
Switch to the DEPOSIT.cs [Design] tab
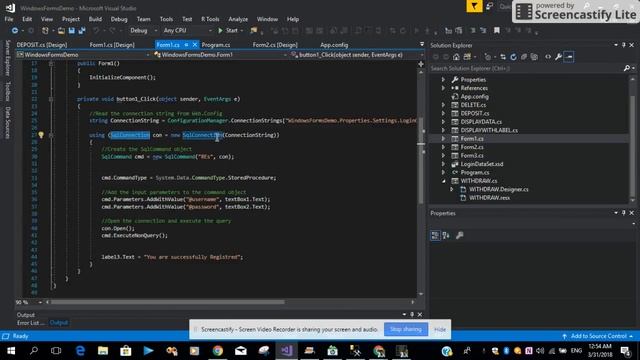tap(42, 45)
